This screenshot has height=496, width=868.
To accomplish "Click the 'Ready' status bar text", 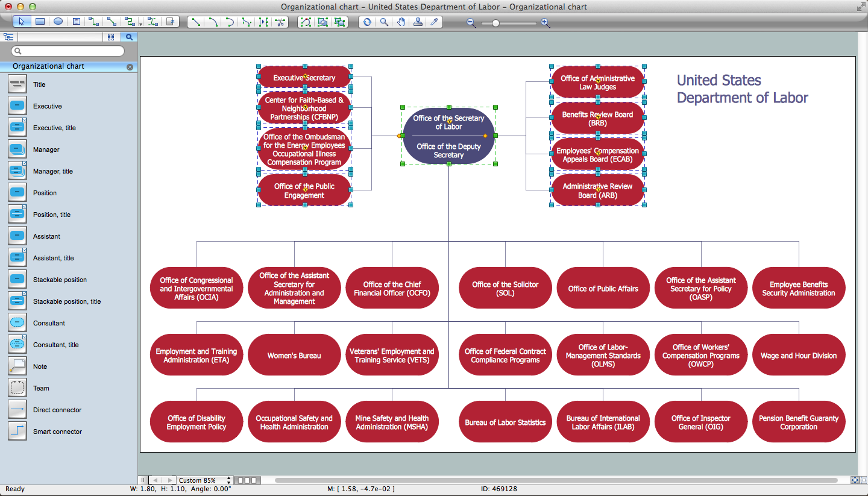I will [x=15, y=489].
